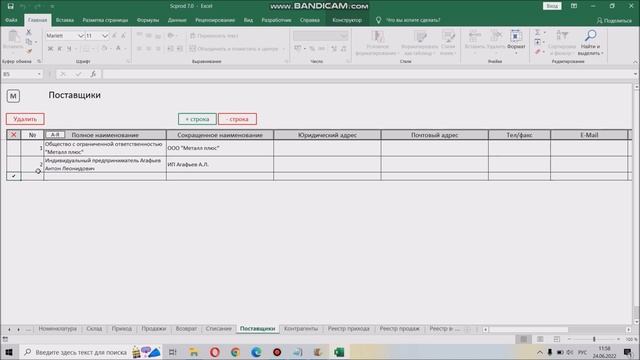Open the Реестр продаж sheet tab
The height and width of the screenshot is (360, 640).
click(400, 329)
